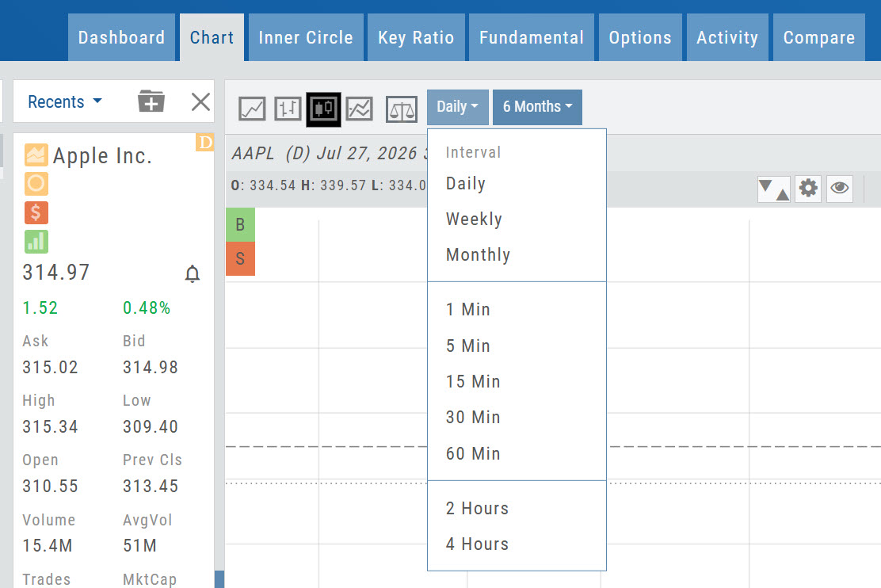Click the Bid value 314.98

[151, 368]
